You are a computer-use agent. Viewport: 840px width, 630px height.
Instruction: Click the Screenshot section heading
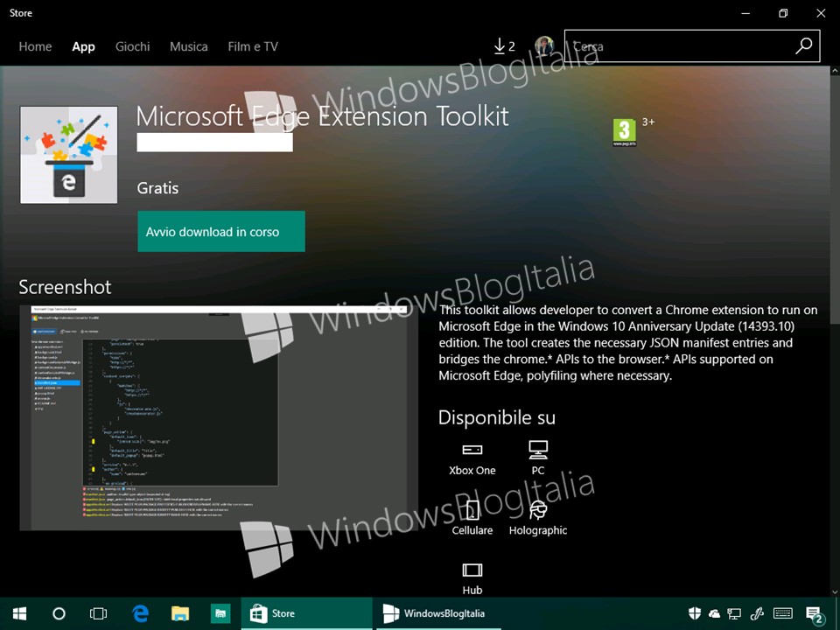pos(65,287)
